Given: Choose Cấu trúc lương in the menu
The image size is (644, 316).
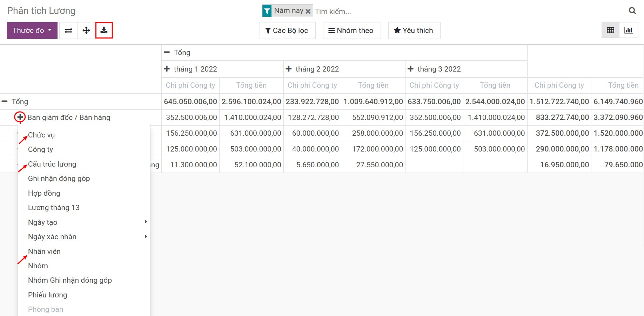Looking at the screenshot, I should 52,164.
